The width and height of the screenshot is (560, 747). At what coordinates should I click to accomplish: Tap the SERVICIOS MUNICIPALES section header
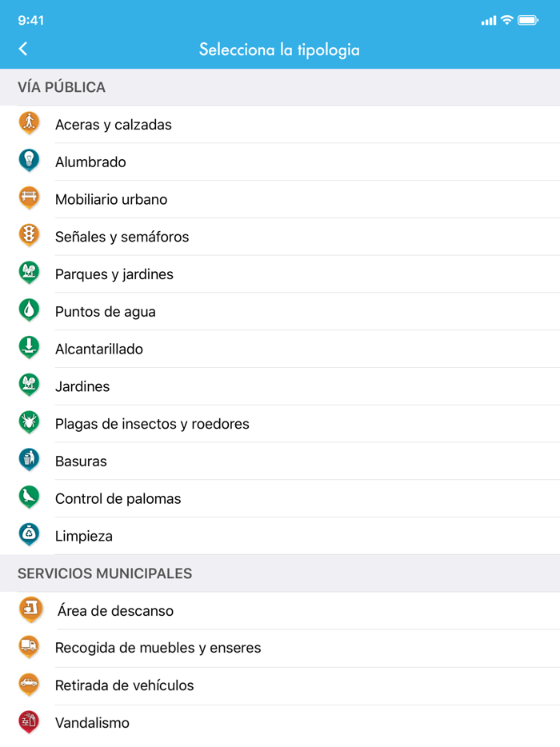pyautogui.click(x=105, y=573)
